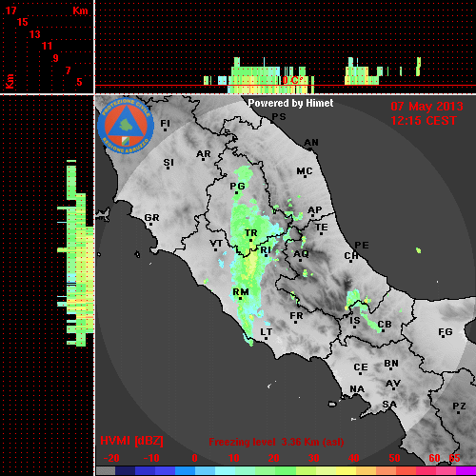476x476 pixels.
Task: Click the green 20 dBZ color swatch
Action: (x=266, y=470)
